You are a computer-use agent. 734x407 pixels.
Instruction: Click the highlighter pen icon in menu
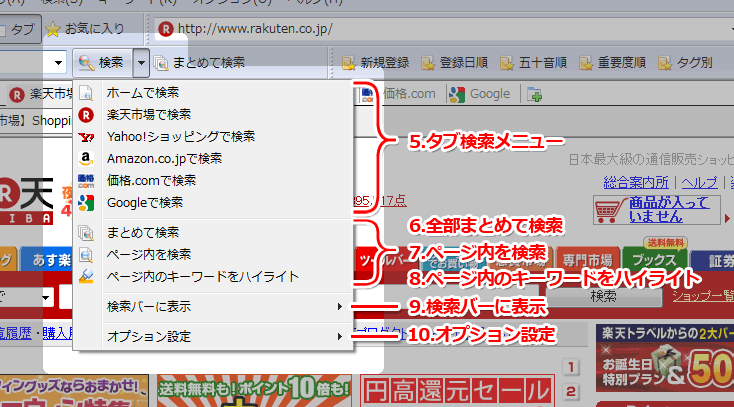click(86, 276)
